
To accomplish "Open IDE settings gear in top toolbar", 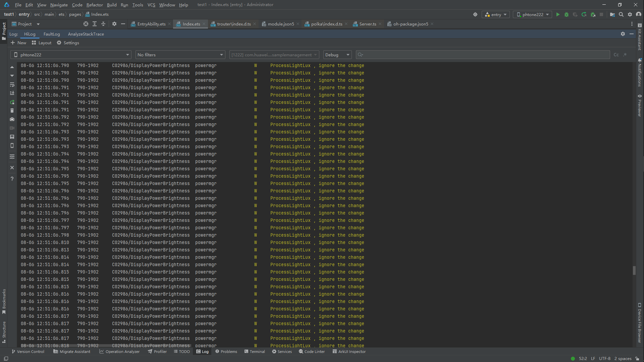I will pos(630,14).
